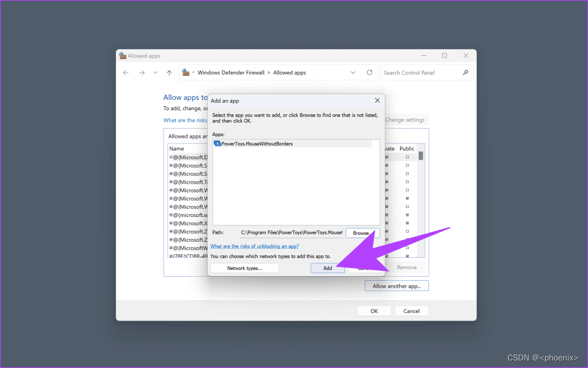
Task: Toggle name checkbox for @{Microsoft.D row
Action: pos(171,157)
